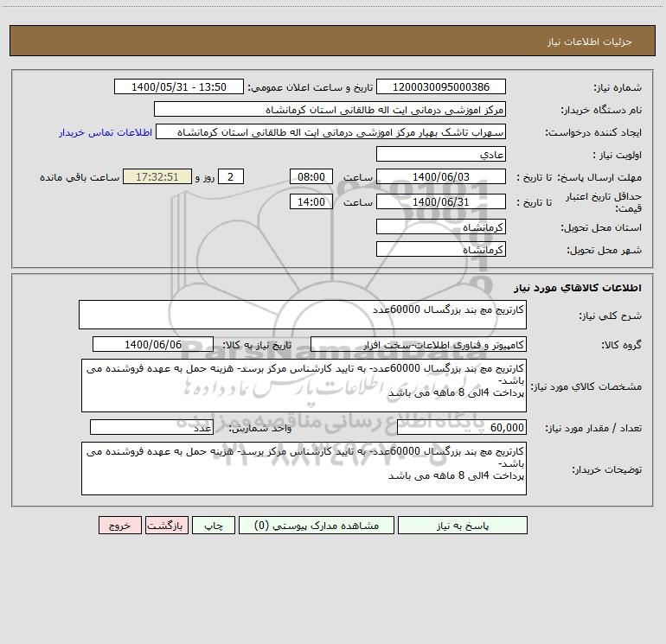Select the شماره نیاز number field
Screen dimensions: 666x644
point(441,86)
